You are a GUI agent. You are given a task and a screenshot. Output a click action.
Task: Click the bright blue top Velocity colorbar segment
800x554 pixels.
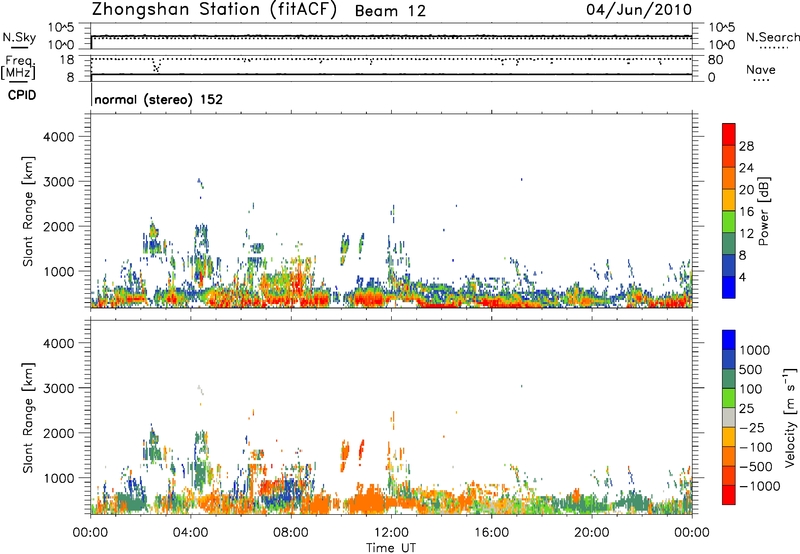click(x=729, y=340)
